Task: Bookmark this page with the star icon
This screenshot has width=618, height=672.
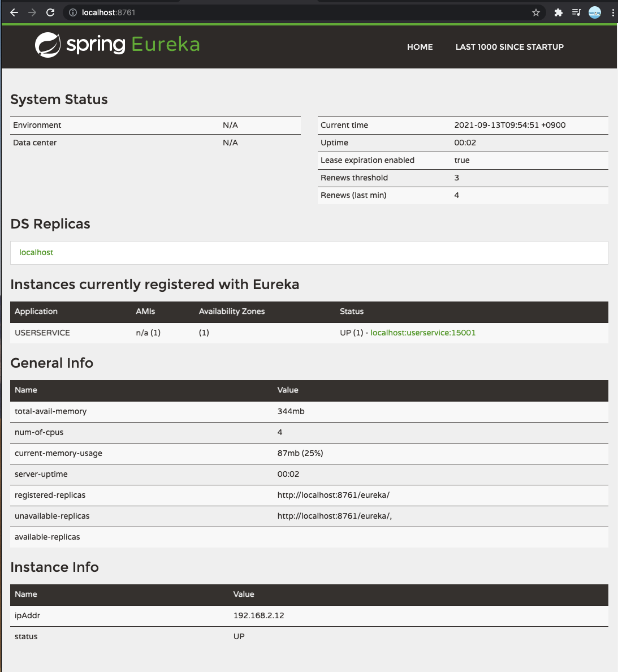Action: 536,12
